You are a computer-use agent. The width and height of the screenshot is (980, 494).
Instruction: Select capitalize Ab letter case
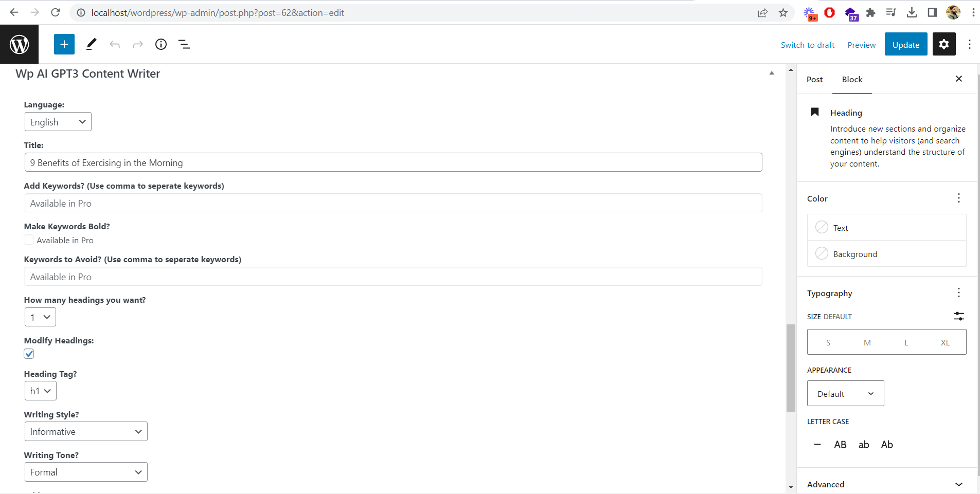point(887,445)
